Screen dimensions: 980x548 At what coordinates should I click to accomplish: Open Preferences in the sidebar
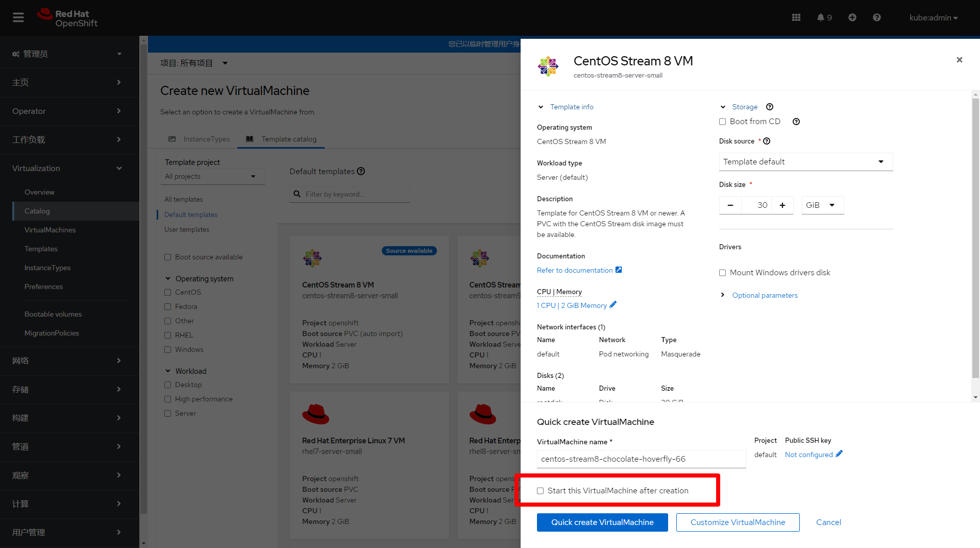click(x=43, y=287)
